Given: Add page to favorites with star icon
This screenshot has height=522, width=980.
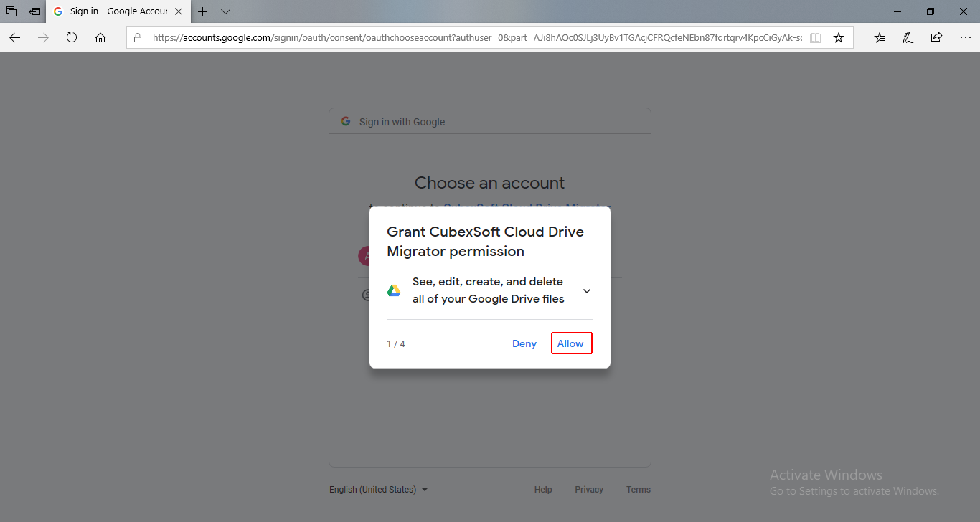Looking at the screenshot, I should click(x=838, y=38).
